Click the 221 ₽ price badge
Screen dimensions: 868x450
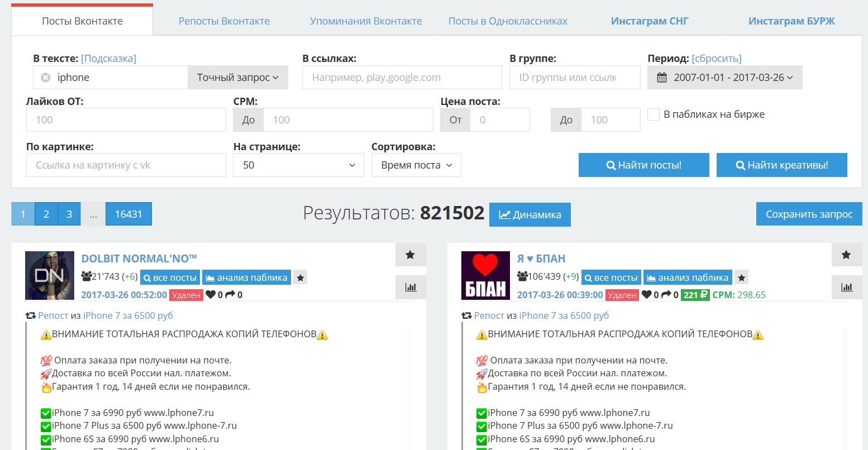695,295
